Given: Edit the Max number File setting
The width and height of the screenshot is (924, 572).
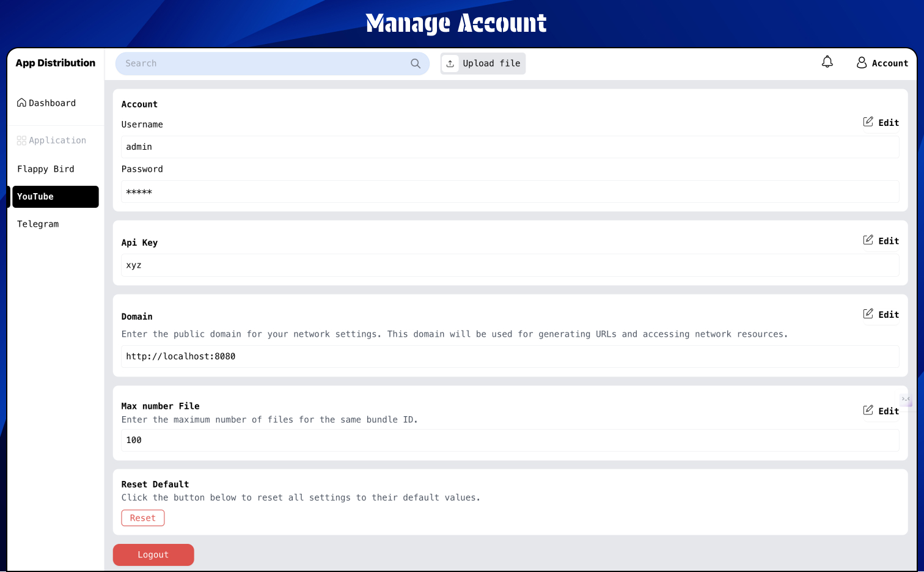Looking at the screenshot, I should pos(881,411).
